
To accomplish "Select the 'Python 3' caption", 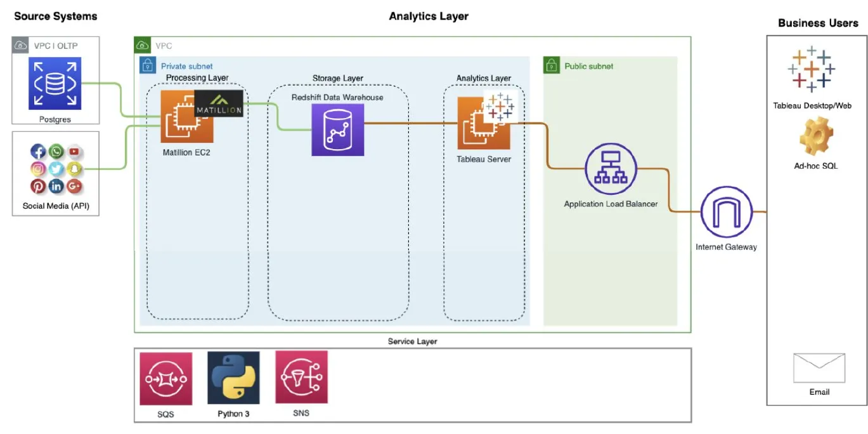I will [x=233, y=414].
